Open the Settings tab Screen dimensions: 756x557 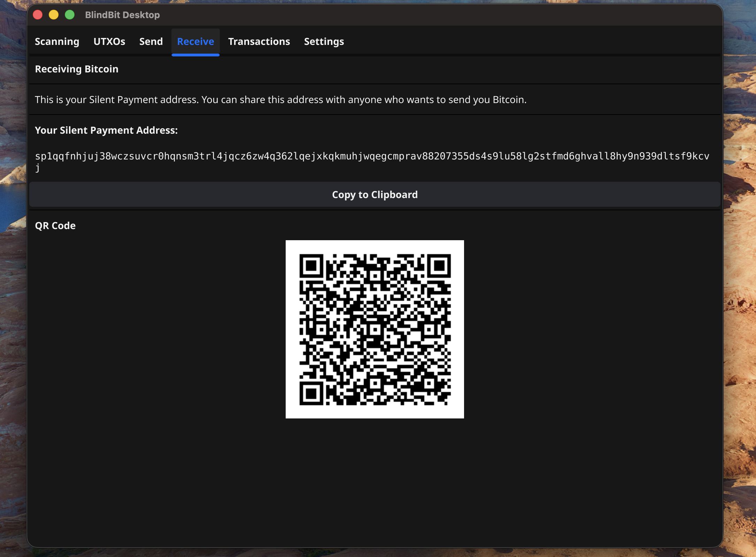324,41
